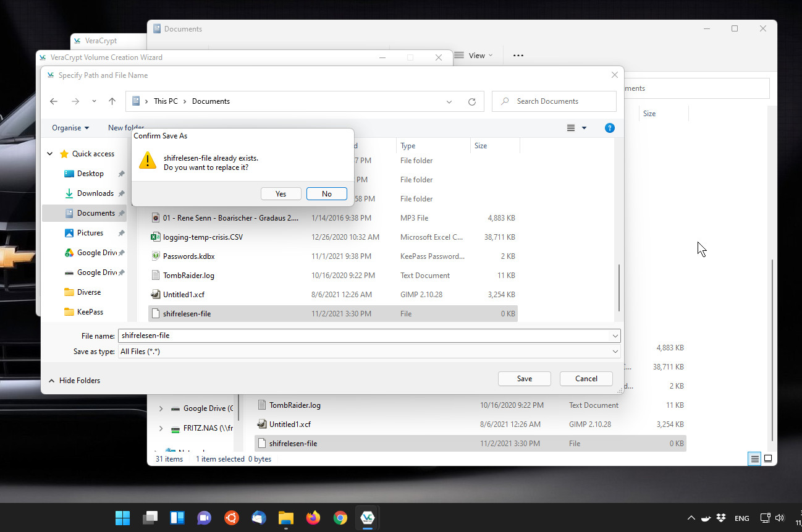Select Pictures in Quick access
The image size is (802, 532).
point(90,233)
